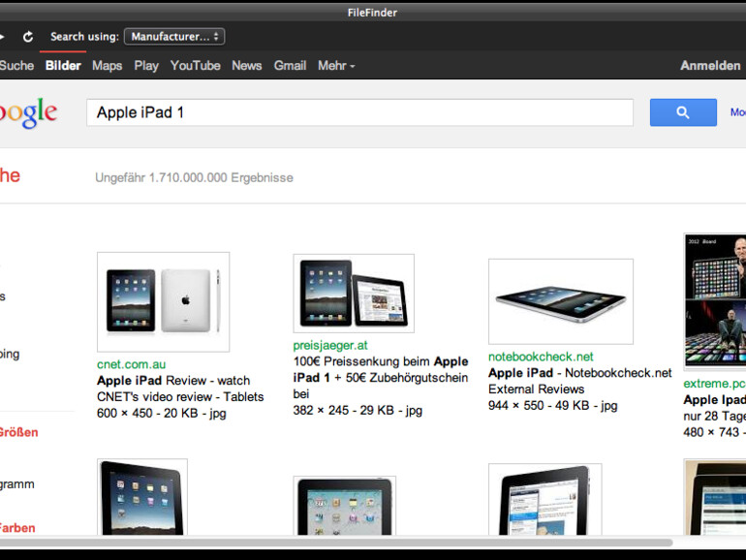Screen dimensions: 746x560
Task: Open Gmail from the Google bar
Action: [x=290, y=66]
